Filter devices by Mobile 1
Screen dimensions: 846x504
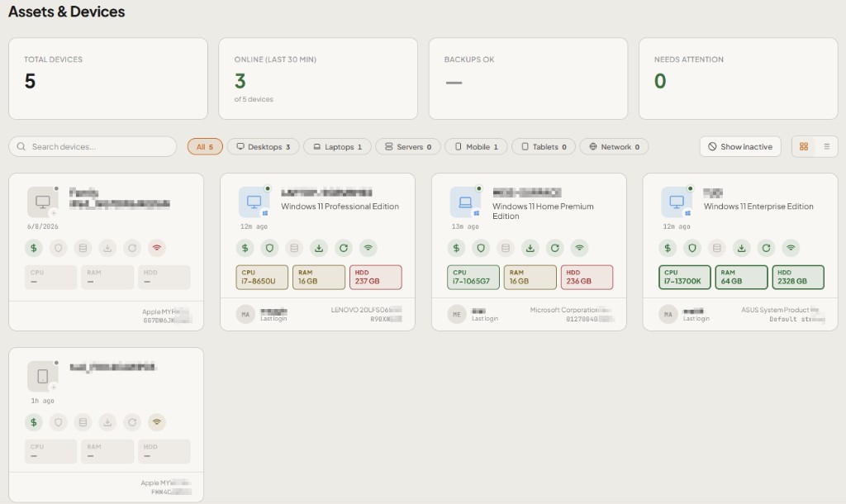(x=477, y=147)
